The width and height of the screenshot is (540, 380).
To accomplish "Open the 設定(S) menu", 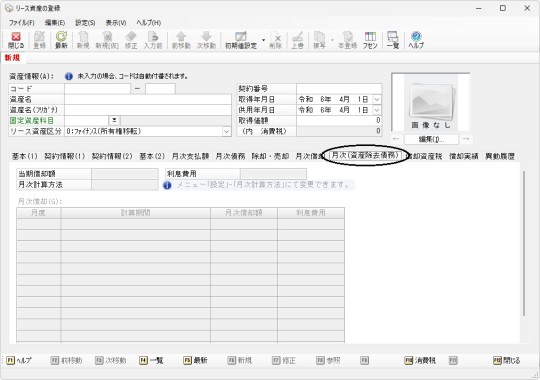I will click(x=85, y=23).
